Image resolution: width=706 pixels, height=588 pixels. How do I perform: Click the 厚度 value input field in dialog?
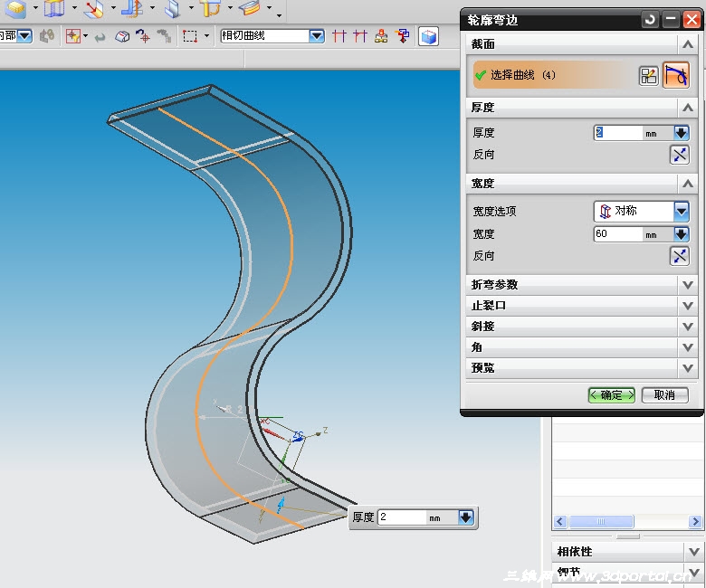coord(618,133)
